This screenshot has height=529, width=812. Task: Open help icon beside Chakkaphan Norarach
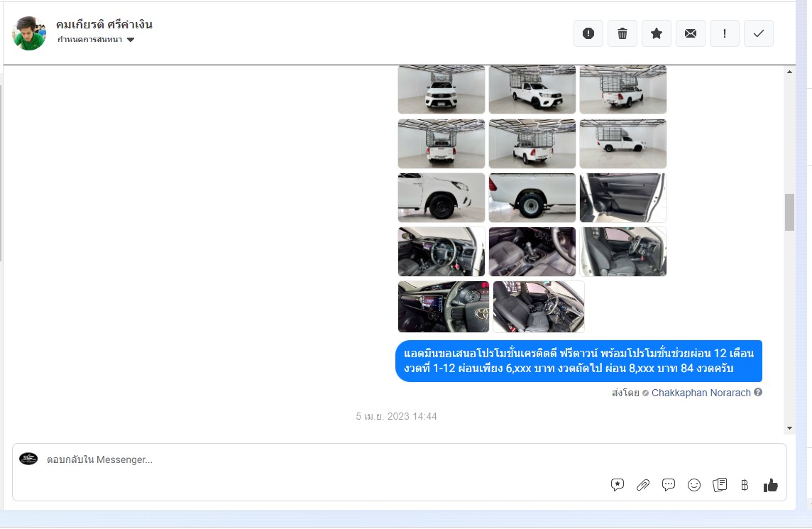tap(758, 392)
